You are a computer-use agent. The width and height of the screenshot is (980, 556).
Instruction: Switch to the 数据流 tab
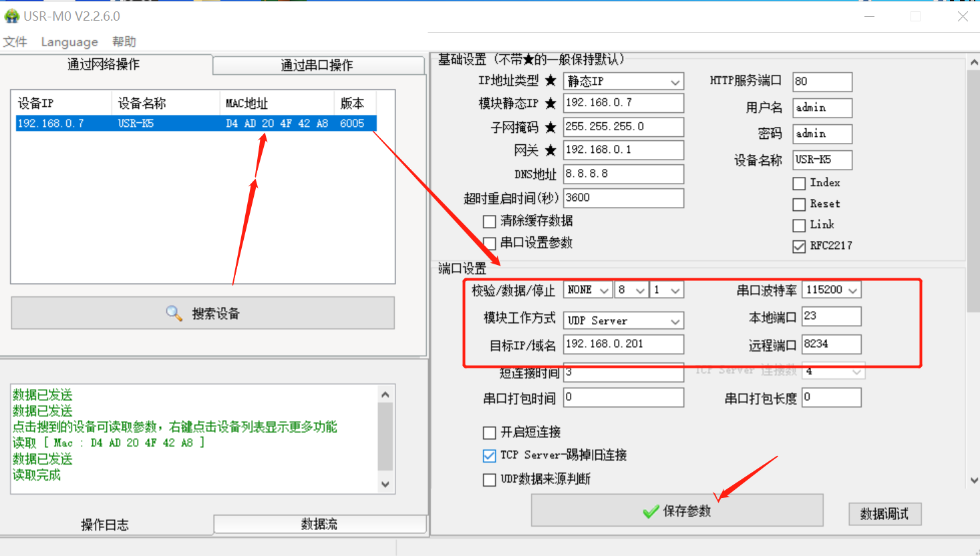tap(319, 525)
